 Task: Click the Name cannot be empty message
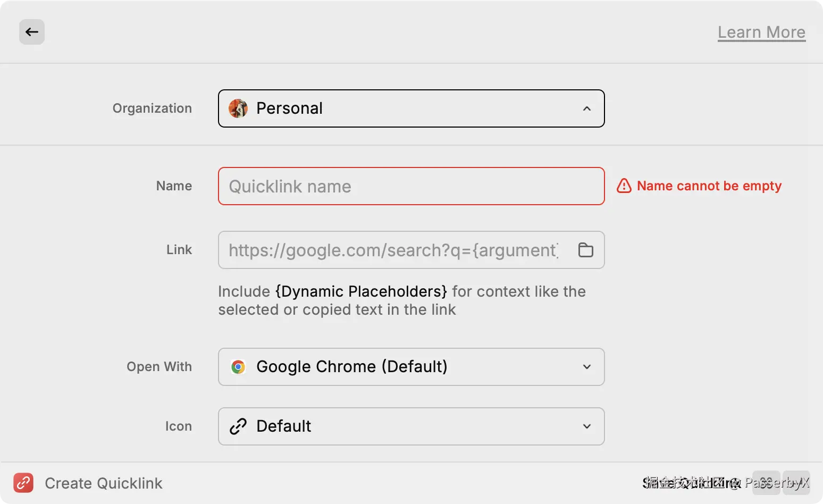tap(709, 186)
